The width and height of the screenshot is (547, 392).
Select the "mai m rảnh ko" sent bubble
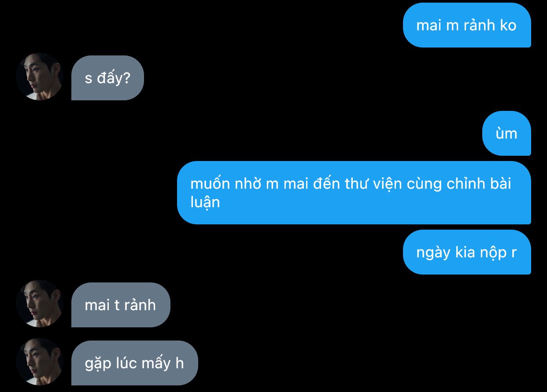click(467, 25)
